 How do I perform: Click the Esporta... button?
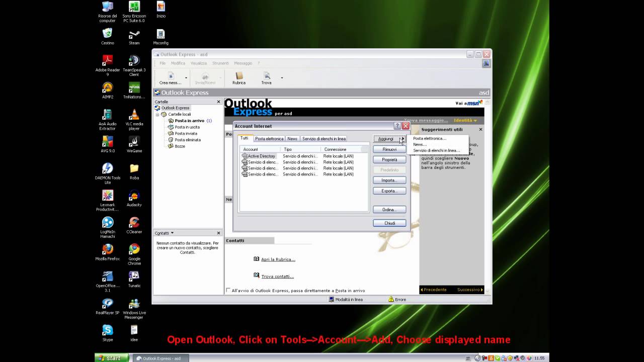tap(389, 191)
